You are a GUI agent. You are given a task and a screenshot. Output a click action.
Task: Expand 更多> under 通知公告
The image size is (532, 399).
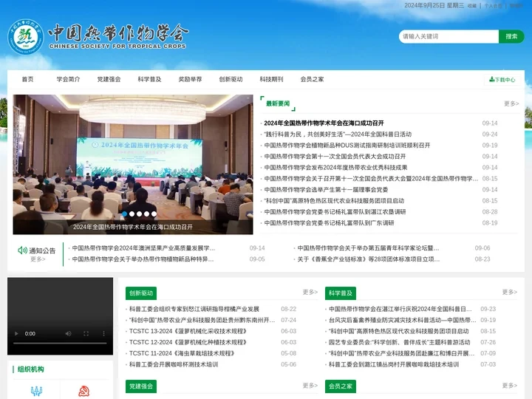coord(38,259)
